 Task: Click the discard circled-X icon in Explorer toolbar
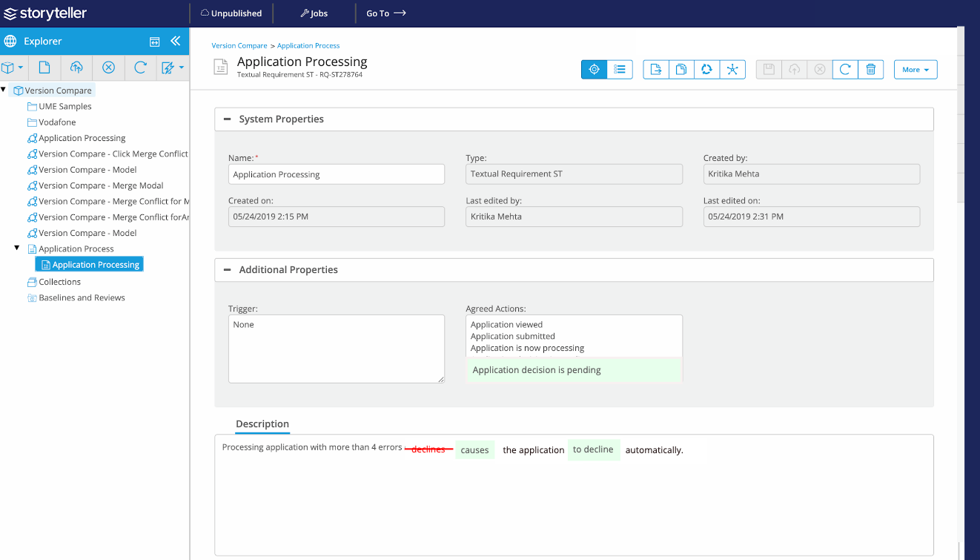(x=108, y=67)
